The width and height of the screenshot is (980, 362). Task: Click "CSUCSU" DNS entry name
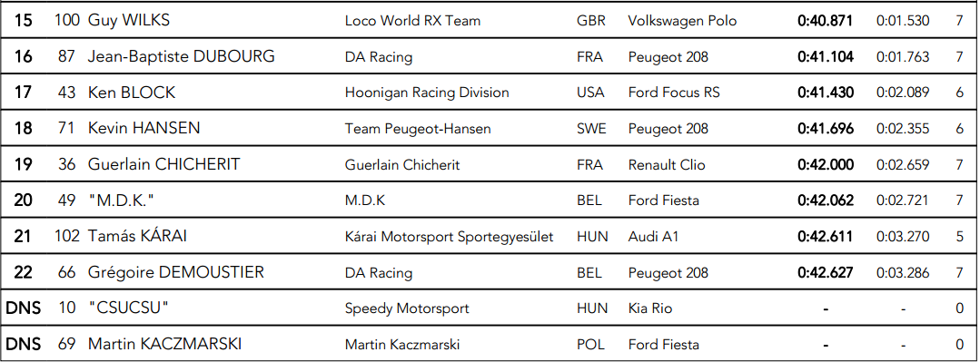click(128, 308)
